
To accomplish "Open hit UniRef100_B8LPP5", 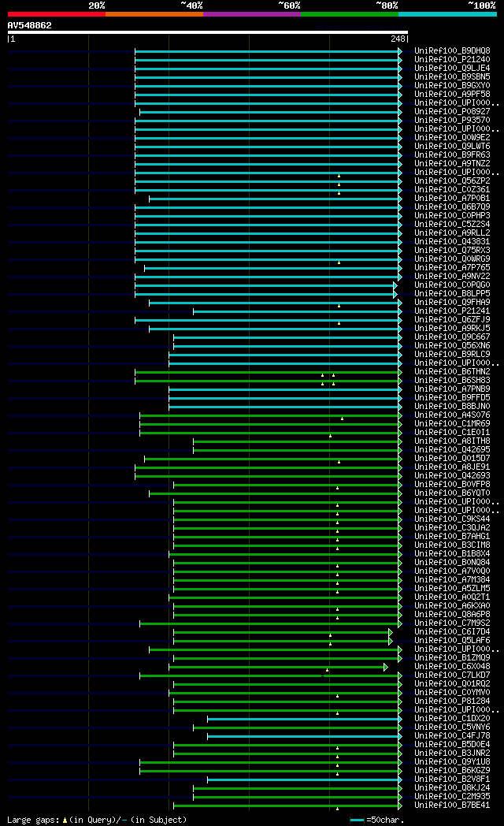I will pos(452,293).
